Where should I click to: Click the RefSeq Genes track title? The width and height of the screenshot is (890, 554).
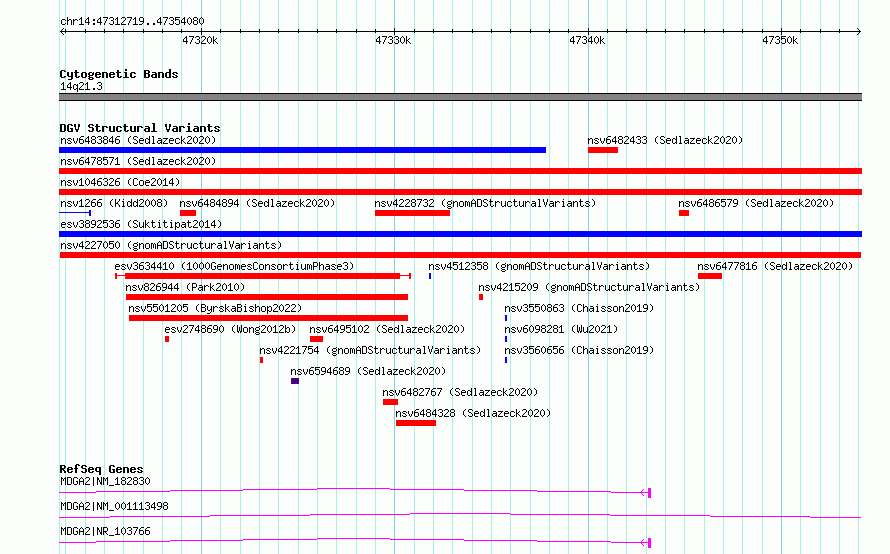point(101,469)
